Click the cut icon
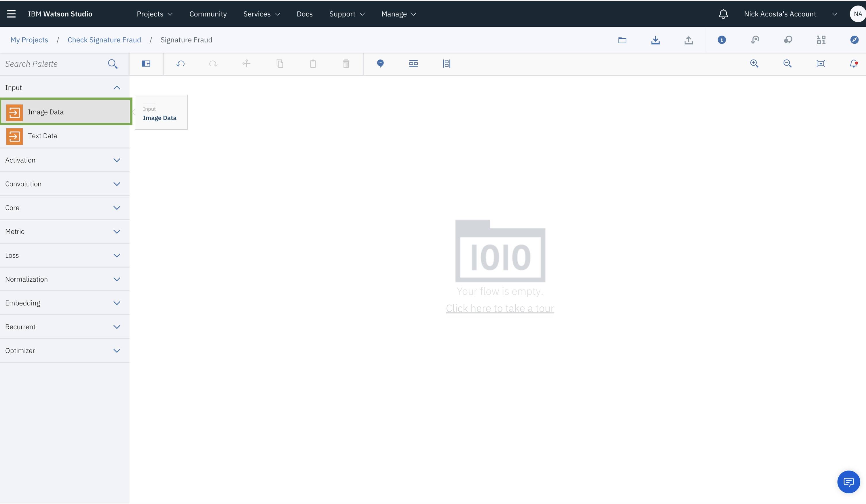866x504 pixels. click(x=246, y=64)
